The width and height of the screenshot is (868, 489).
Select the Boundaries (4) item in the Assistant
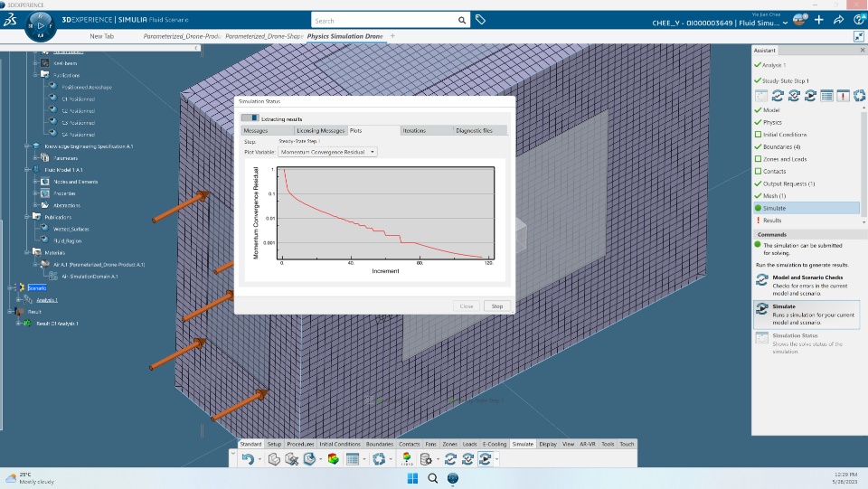tap(781, 146)
